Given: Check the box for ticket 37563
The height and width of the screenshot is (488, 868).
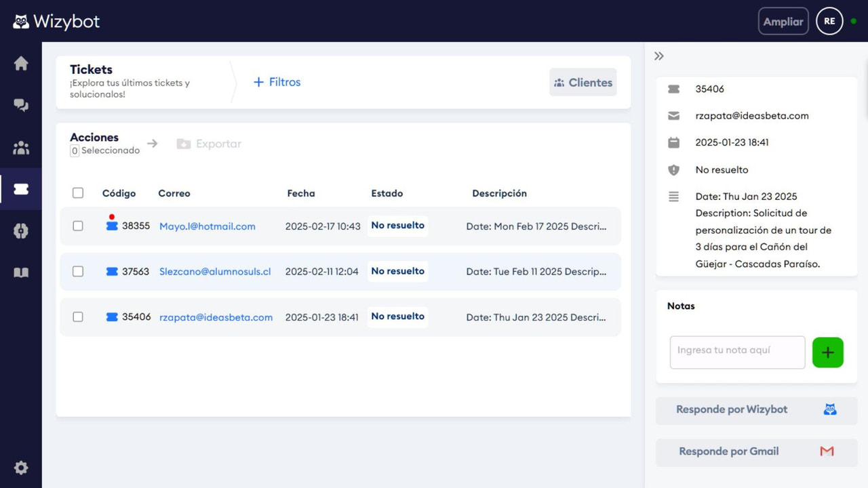Looking at the screenshot, I should [78, 271].
